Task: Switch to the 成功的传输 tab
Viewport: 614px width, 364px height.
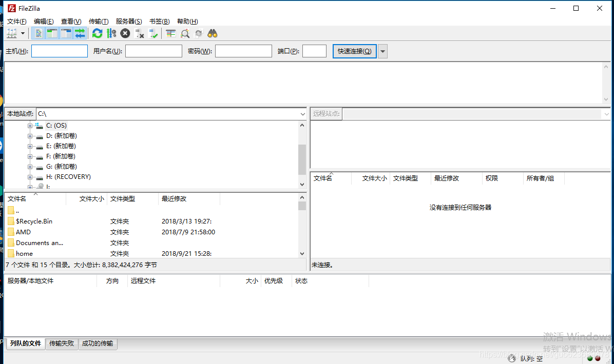Action: pos(98,343)
